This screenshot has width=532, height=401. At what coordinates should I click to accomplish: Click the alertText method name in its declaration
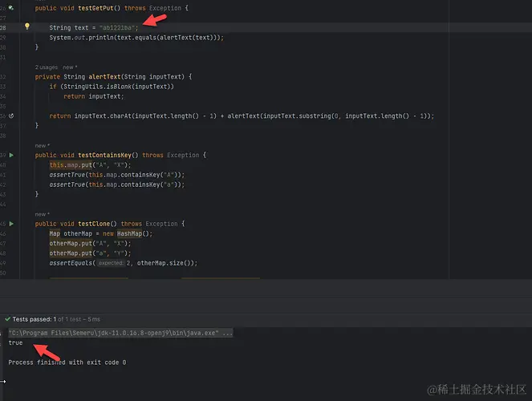(104, 77)
